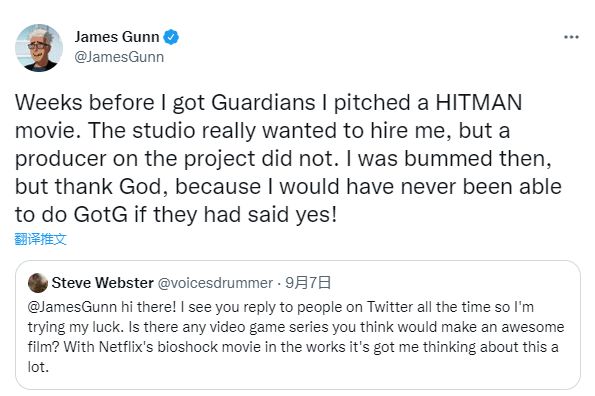
Task: Click the 9月7日 date of quoted tweet
Action: point(308,283)
